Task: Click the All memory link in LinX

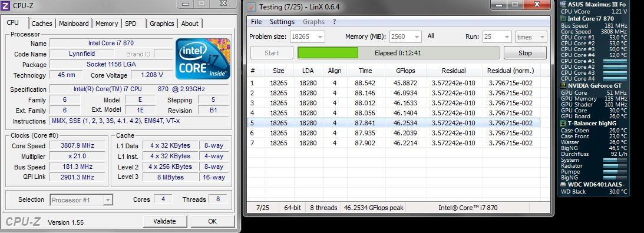Action: (x=431, y=36)
